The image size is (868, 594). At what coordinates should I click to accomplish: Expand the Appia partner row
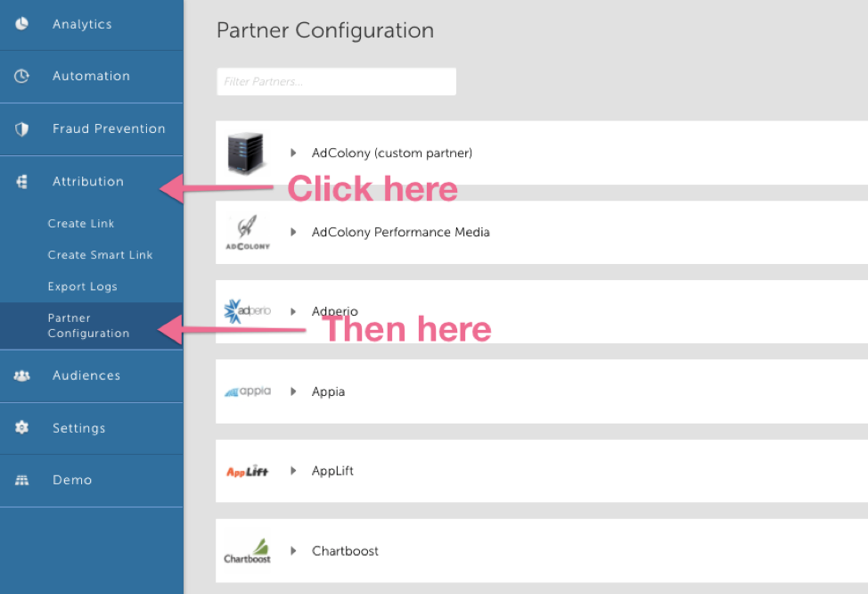(x=293, y=392)
